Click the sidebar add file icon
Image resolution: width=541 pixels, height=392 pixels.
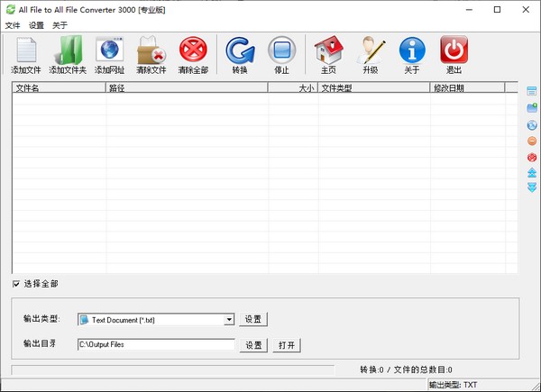coord(532,91)
